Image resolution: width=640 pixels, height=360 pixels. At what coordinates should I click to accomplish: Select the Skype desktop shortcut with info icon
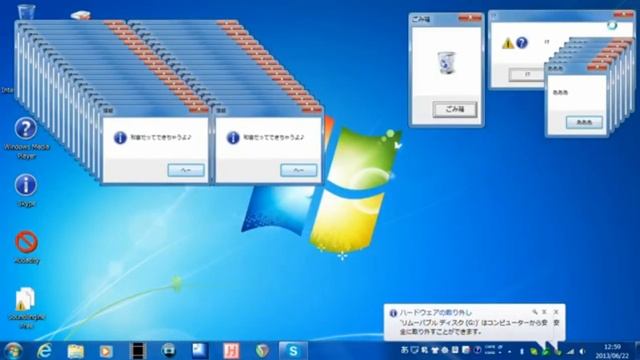click(26, 190)
